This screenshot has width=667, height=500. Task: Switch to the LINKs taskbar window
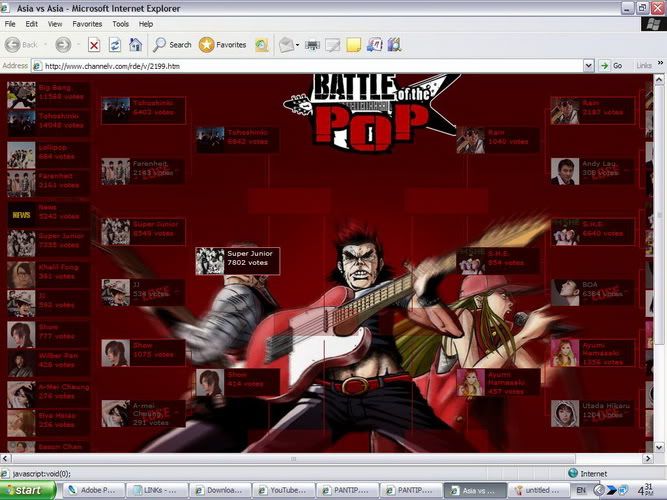[x=157, y=490]
